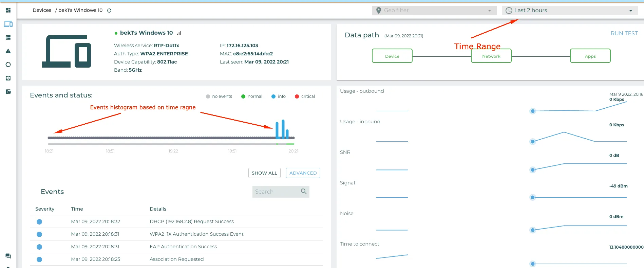Open the dashboard grid icon in sidebar
The width and height of the screenshot is (644, 268).
point(8,10)
